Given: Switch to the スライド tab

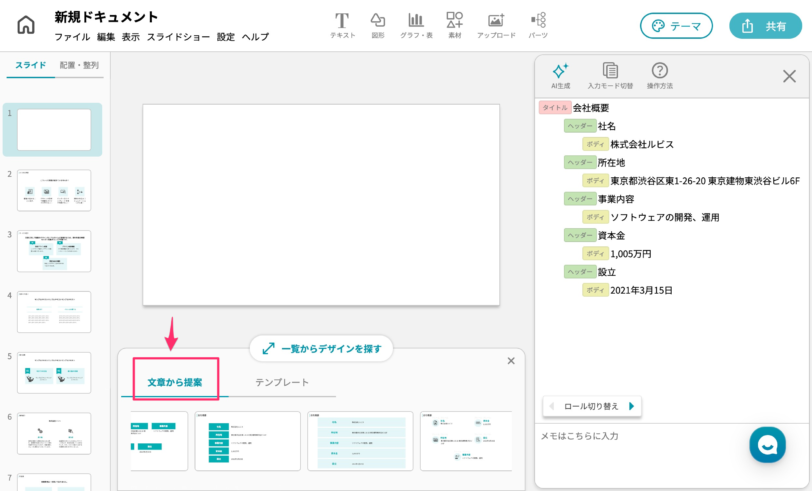Looking at the screenshot, I should [31, 65].
